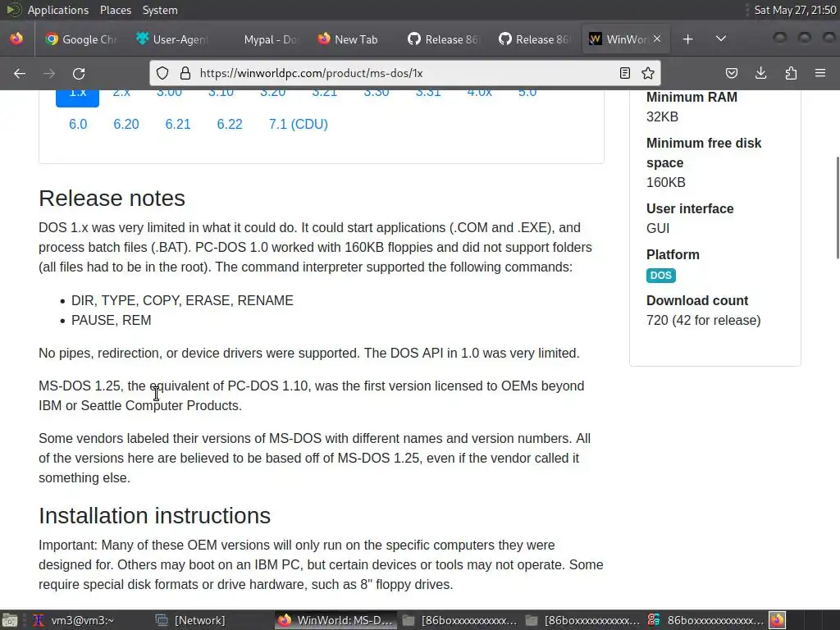Select MS-DOS version 6.21 link

point(178,125)
